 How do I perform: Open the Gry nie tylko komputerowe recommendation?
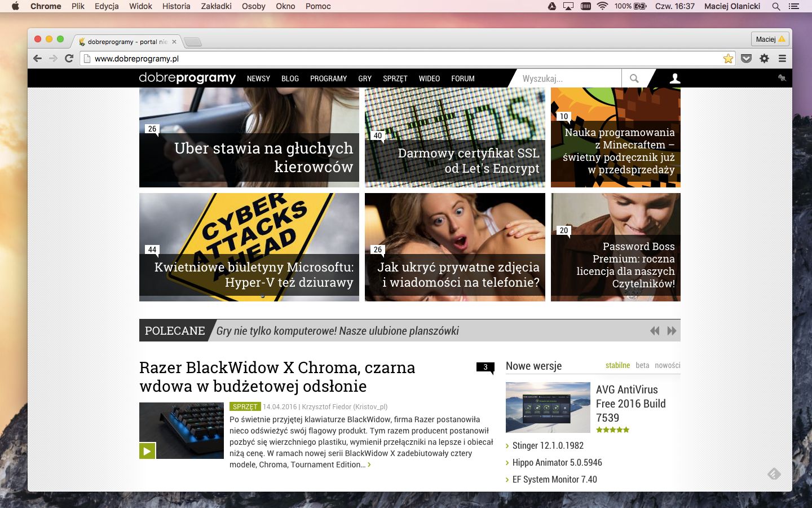[x=337, y=331]
